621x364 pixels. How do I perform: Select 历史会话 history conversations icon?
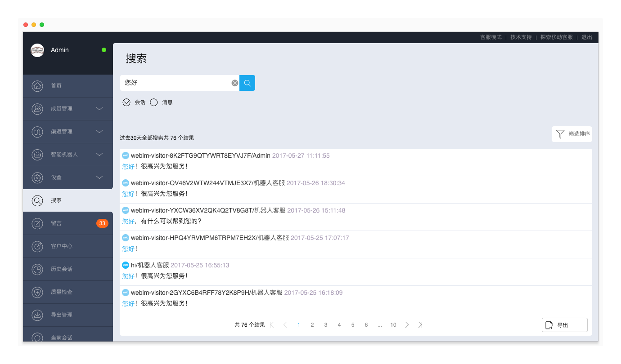37,269
